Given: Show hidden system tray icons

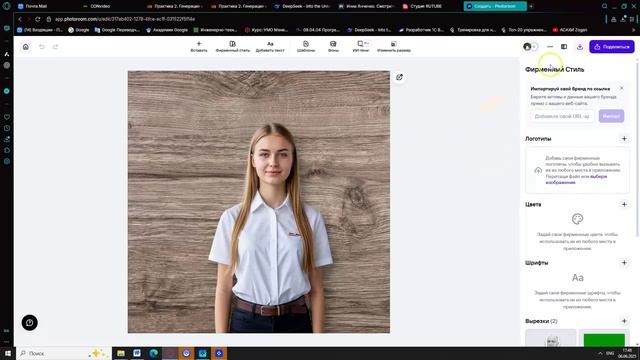Looking at the screenshot, I should click(x=600, y=353).
